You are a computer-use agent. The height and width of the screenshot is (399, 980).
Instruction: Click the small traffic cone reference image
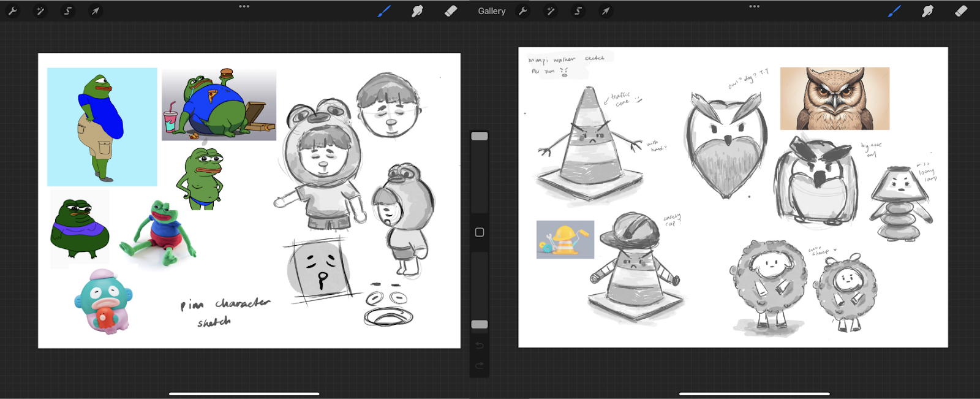tap(565, 240)
